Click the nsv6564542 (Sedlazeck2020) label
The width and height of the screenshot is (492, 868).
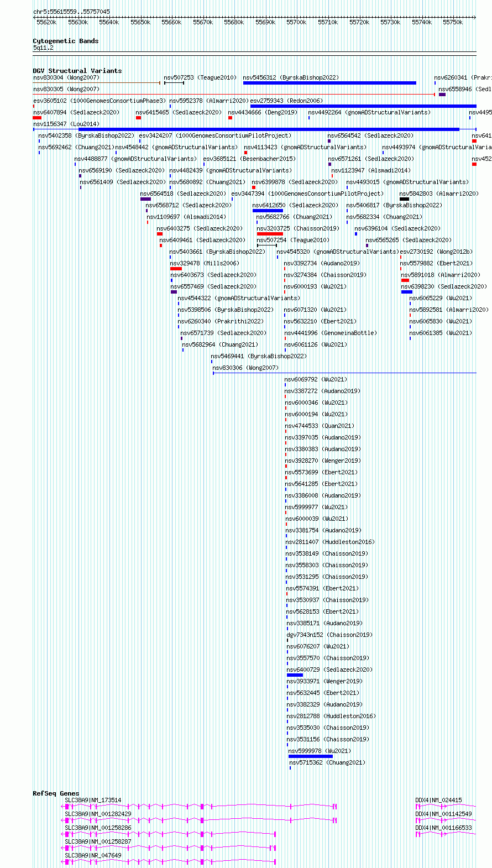pos(370,135)
